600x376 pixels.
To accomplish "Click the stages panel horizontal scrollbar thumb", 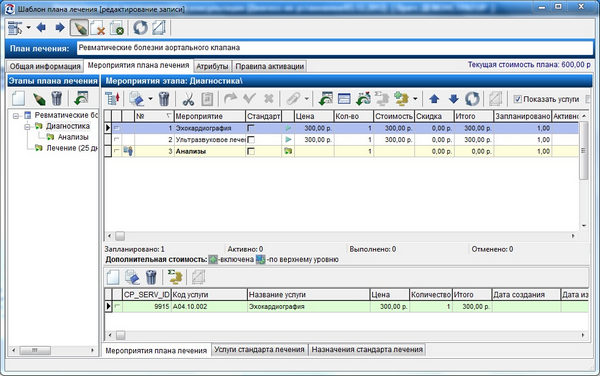I will (x=35, y=350).
